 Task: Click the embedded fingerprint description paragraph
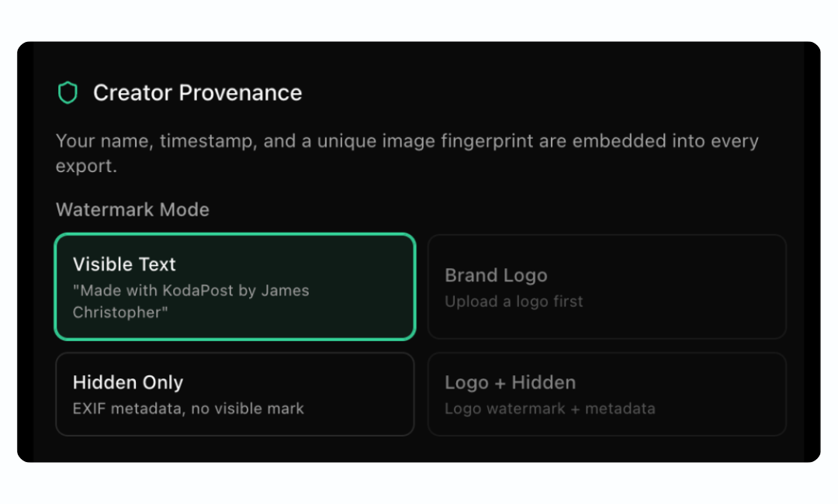(x=407, y=142)
